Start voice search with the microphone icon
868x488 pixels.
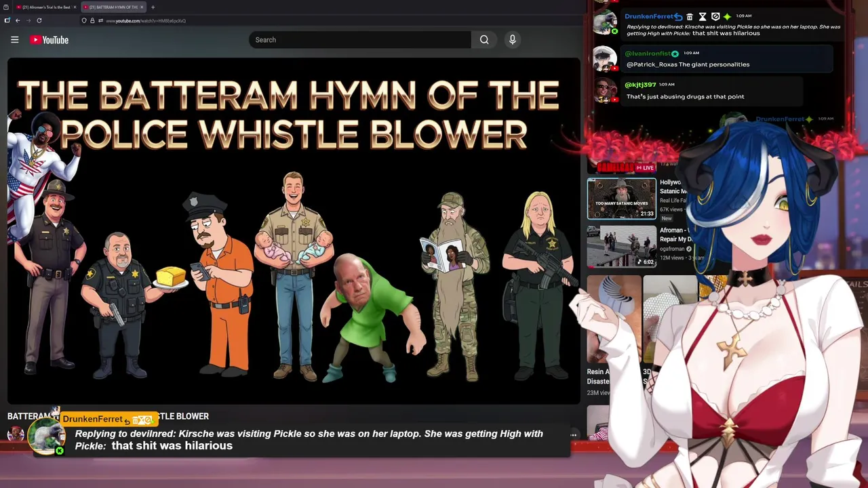tap(513, 40)
